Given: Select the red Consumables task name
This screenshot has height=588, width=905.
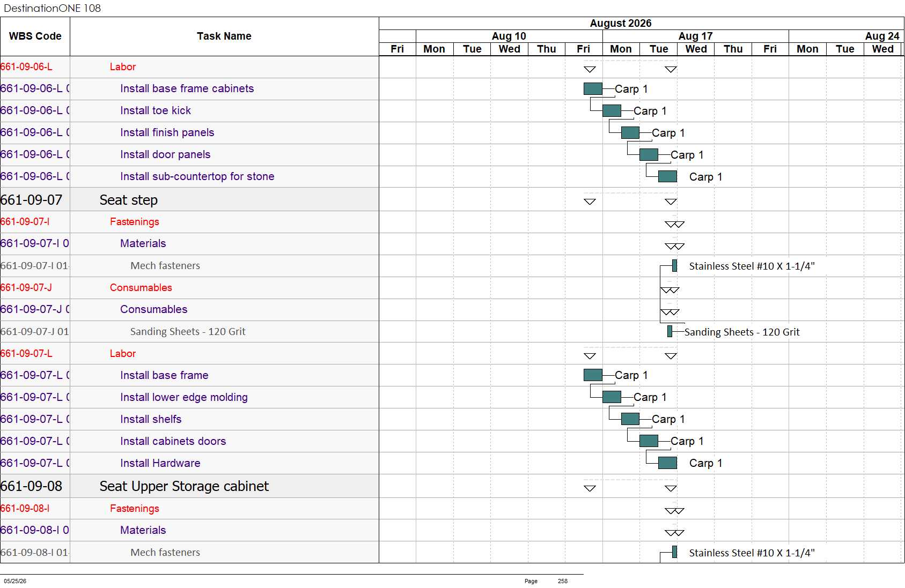Looking at the screenshot, I should pos(141,288).
